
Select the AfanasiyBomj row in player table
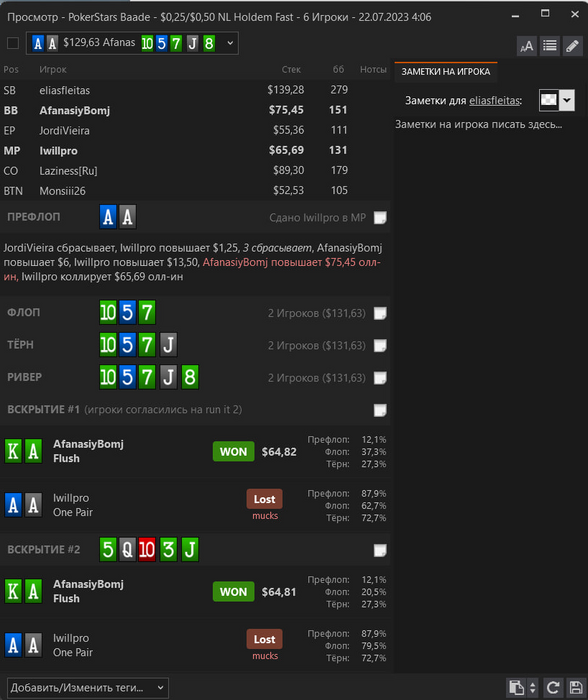tap(195, 110)
